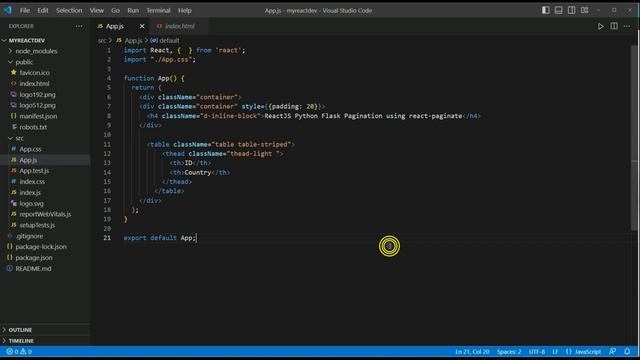The width and height of the screenshot is (640, 360).
Task: Open customize layout icon
Action: [585, 10]
